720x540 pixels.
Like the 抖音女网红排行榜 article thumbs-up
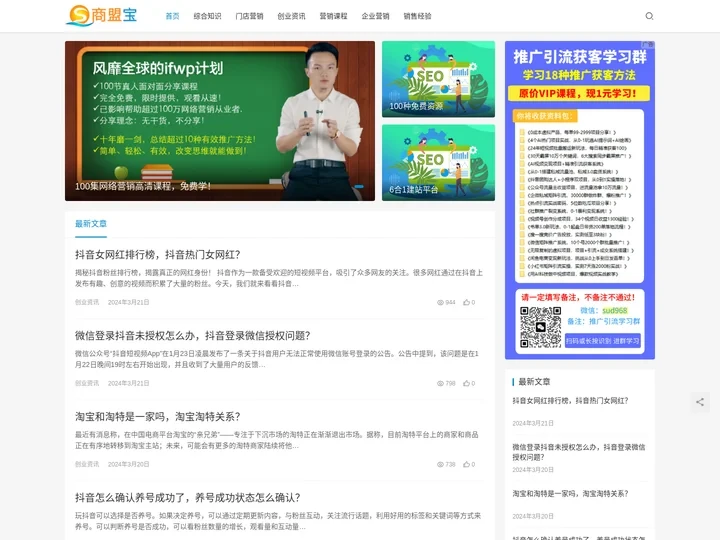(467, 302)
